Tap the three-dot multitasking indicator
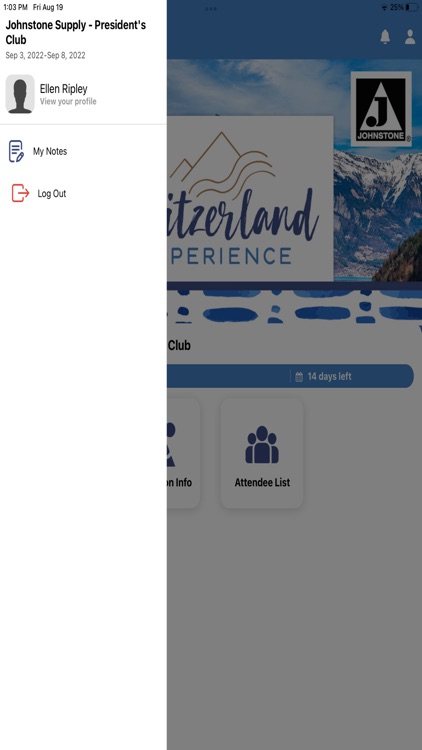 click(211, 9)
